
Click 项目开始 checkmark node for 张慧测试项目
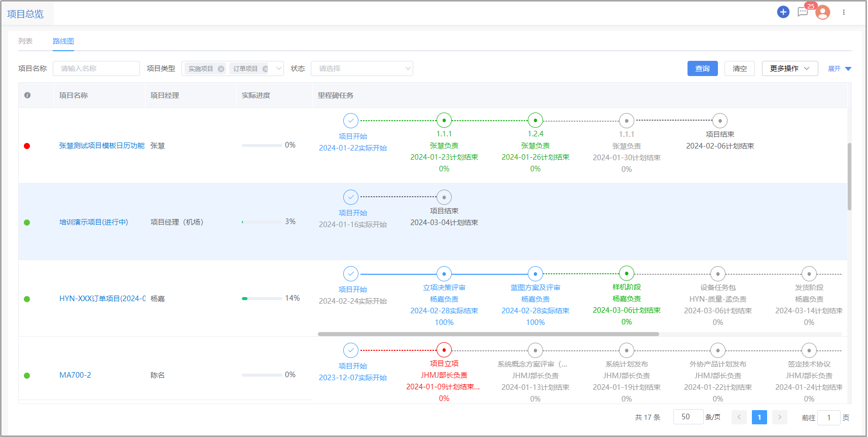tap(351, 121)
